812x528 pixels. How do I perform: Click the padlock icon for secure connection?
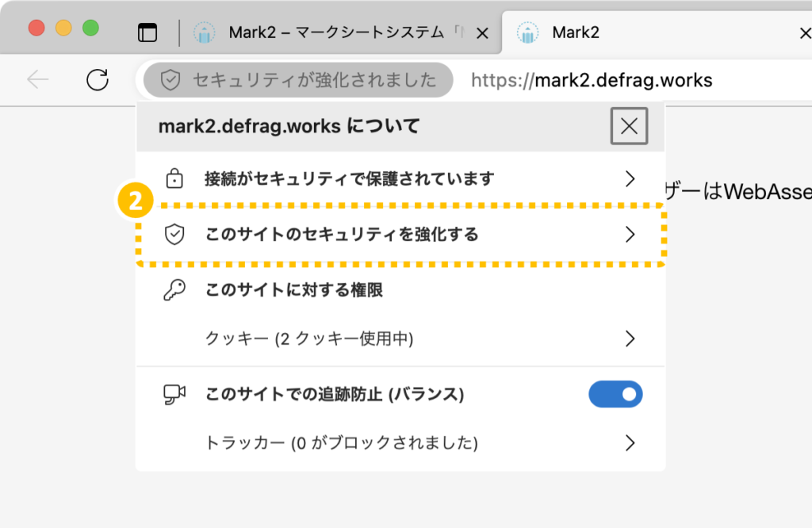tap(174, 178)
